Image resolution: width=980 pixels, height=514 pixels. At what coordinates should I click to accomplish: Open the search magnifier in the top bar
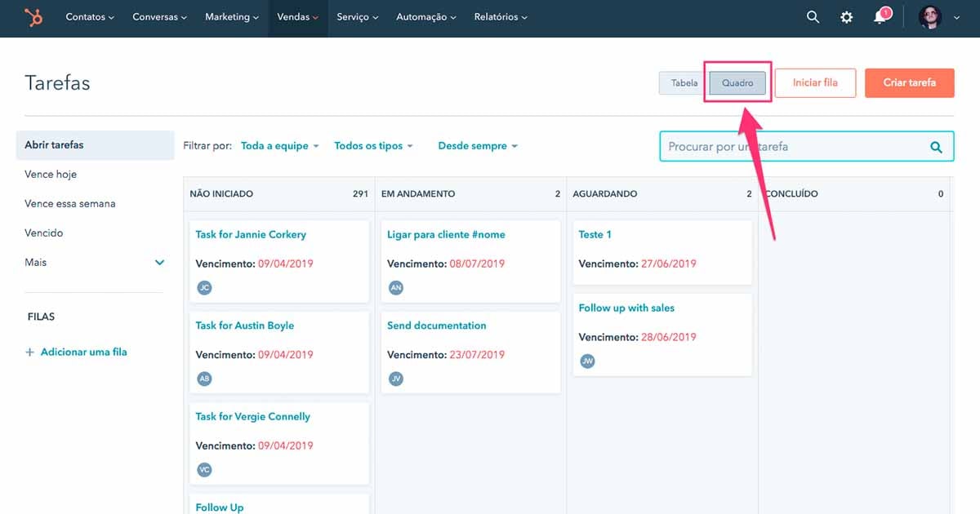click(813, 17)
